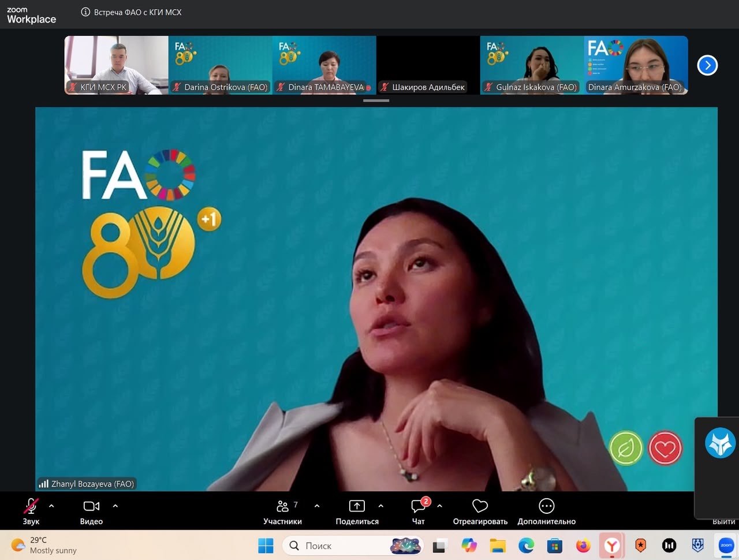Screen dimensions: 739x560
Task: Unmute the microphone with Звук button
Action: tap(31, 511)
